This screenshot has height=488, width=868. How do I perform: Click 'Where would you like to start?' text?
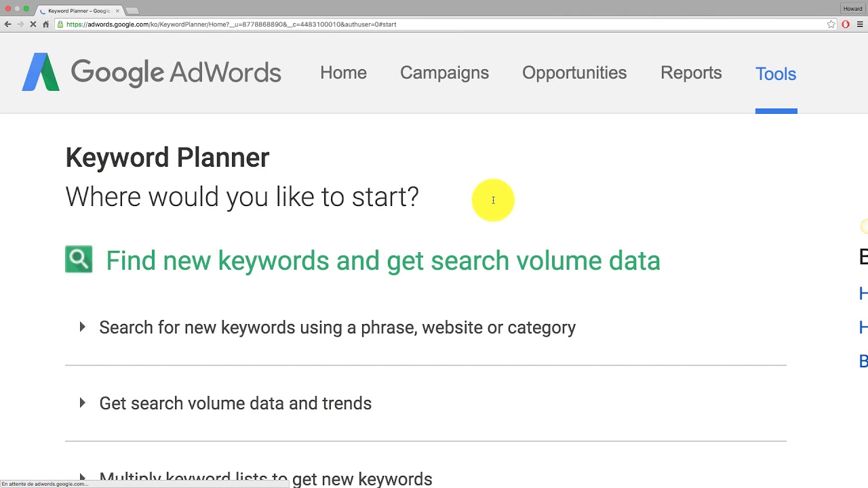coord(242,197)
